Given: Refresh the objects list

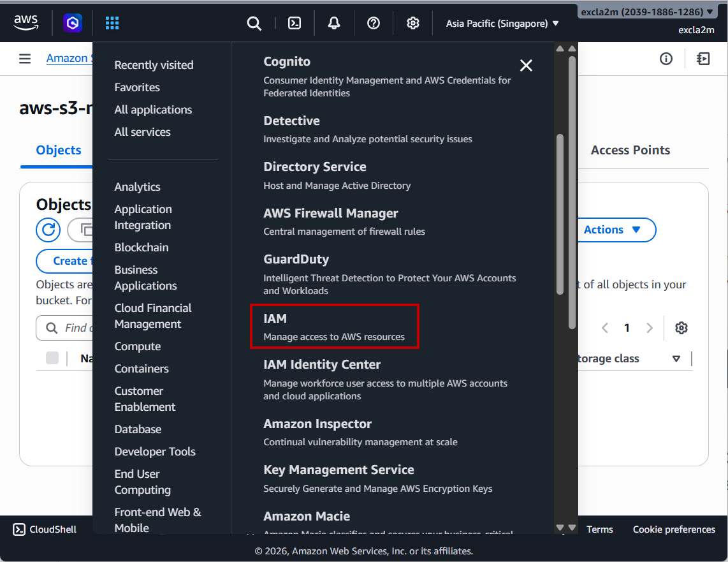Looking at the screenshot, I should 48,230.
